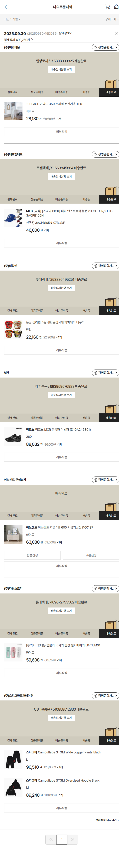Open MLB ball cap product thumbnail

[13, 218]
